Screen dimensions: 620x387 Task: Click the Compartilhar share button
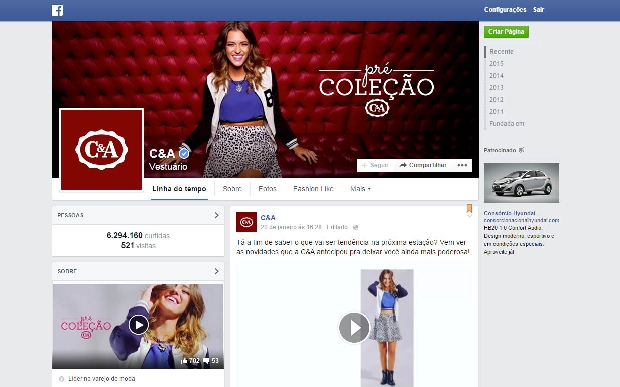pyautogui.click(x=423, y=165)
